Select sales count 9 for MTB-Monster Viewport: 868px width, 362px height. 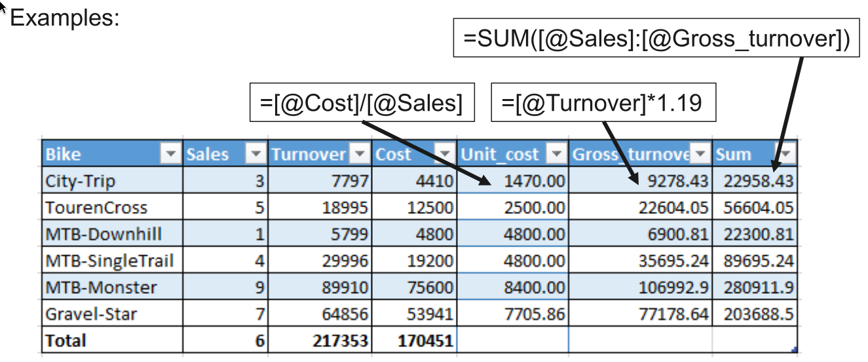225,287
